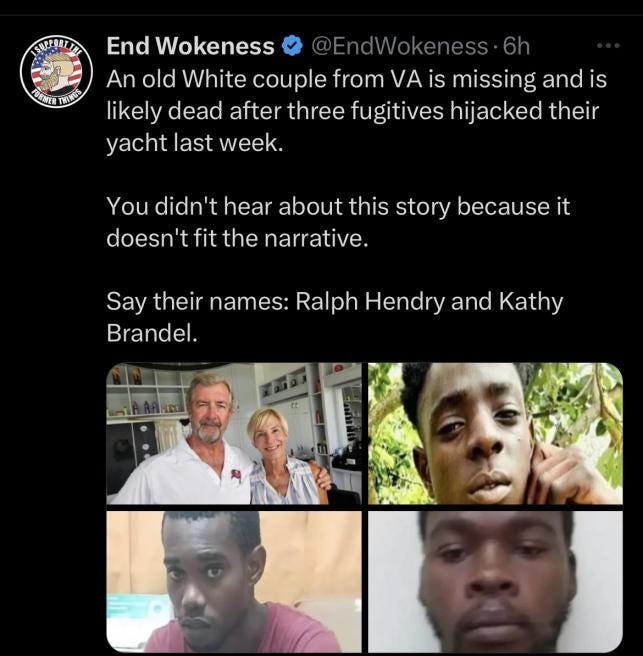Click the word "Brandel." on last line
Viewport: 643px width, 656px height.
(x=151, y=333)
